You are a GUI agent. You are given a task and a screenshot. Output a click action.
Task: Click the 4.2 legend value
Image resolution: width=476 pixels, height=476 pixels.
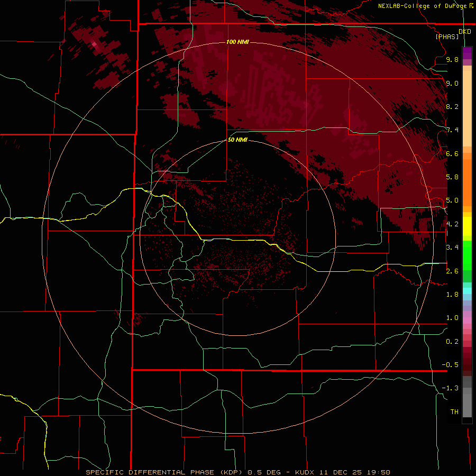[x=452, y=224]
